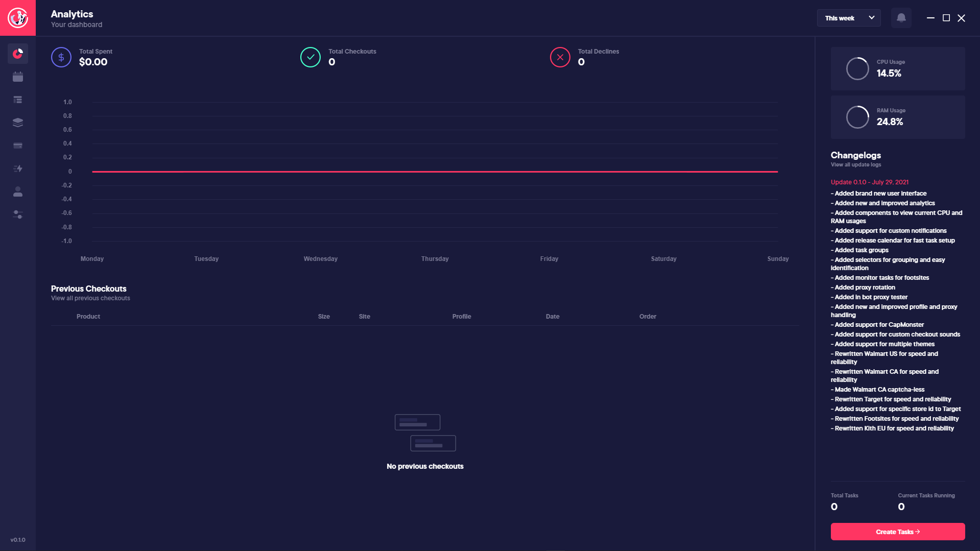
Task: Click the Product column header
Action: pos(88,317)
